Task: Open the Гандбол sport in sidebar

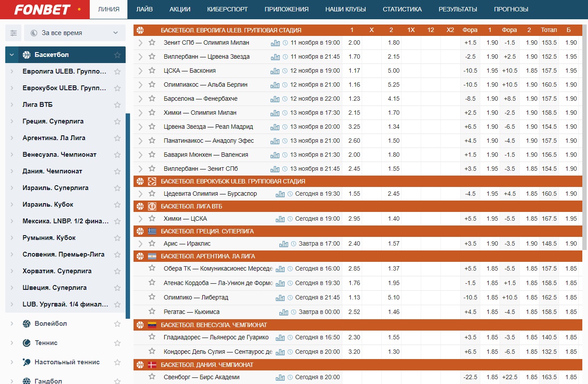Action: 48,381
